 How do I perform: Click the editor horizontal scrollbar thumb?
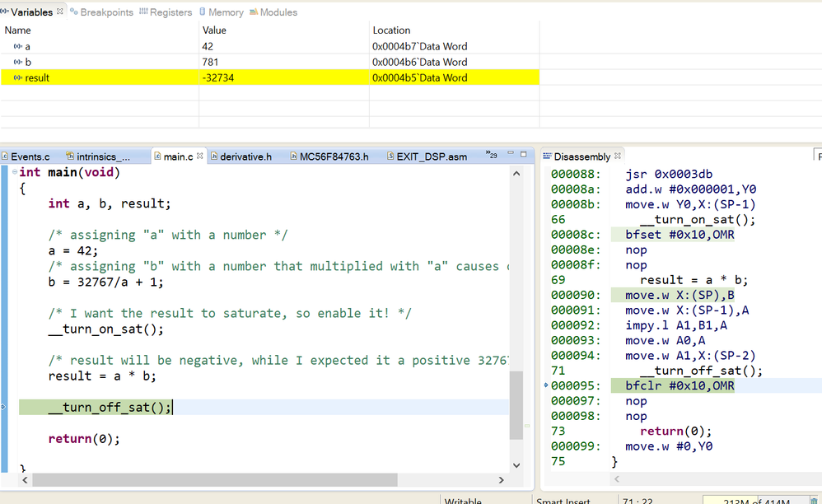pos(215,480)
